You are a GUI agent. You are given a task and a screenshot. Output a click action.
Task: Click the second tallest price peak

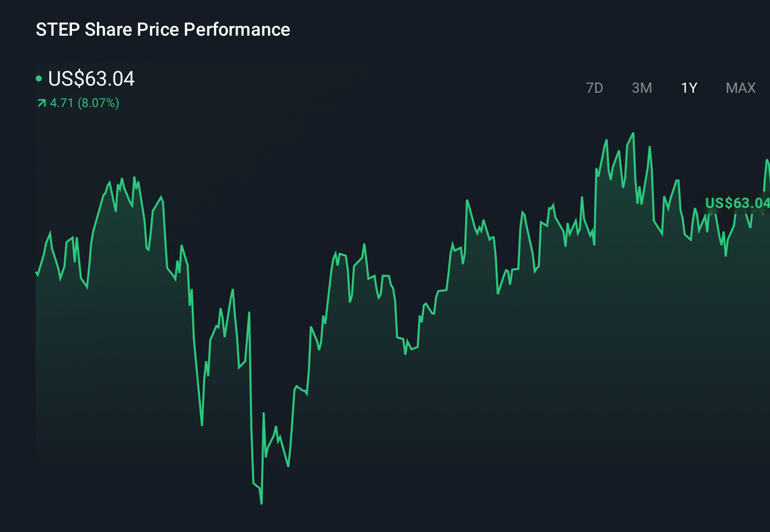click(607, 140)
